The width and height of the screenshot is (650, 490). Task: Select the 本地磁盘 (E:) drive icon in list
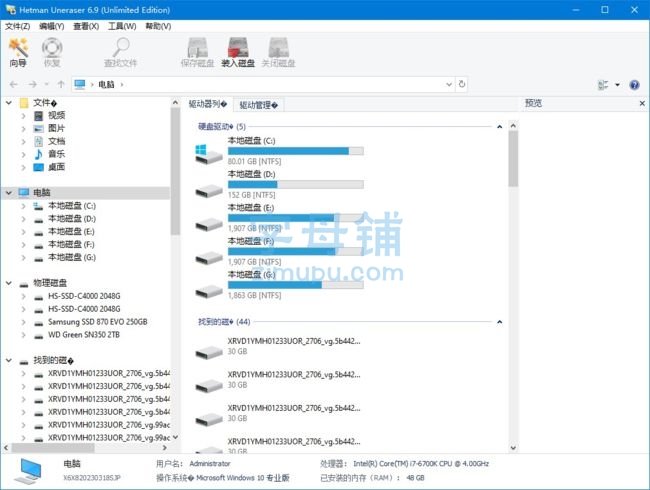tap(209, 225)
